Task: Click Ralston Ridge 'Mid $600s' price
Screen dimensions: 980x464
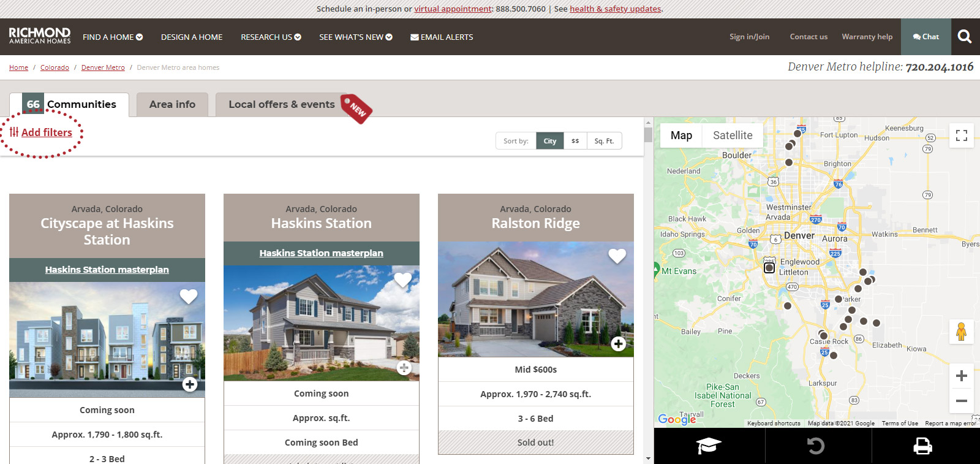Action: point(536,370)
